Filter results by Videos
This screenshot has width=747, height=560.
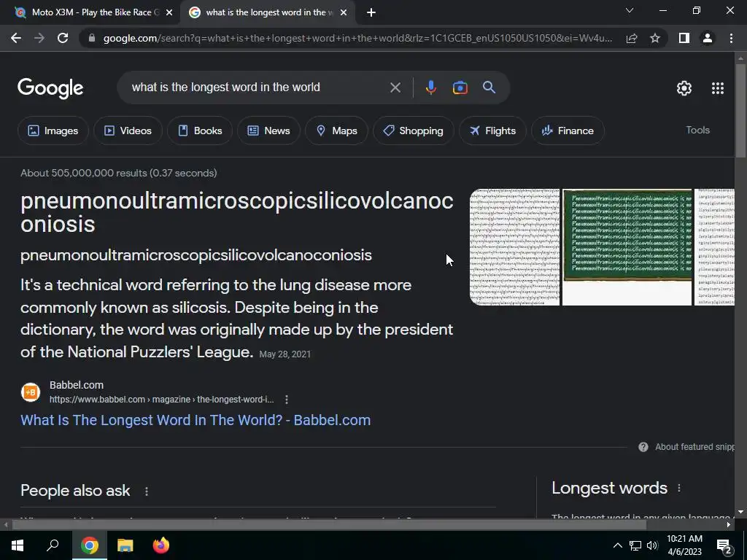[128, 131]
